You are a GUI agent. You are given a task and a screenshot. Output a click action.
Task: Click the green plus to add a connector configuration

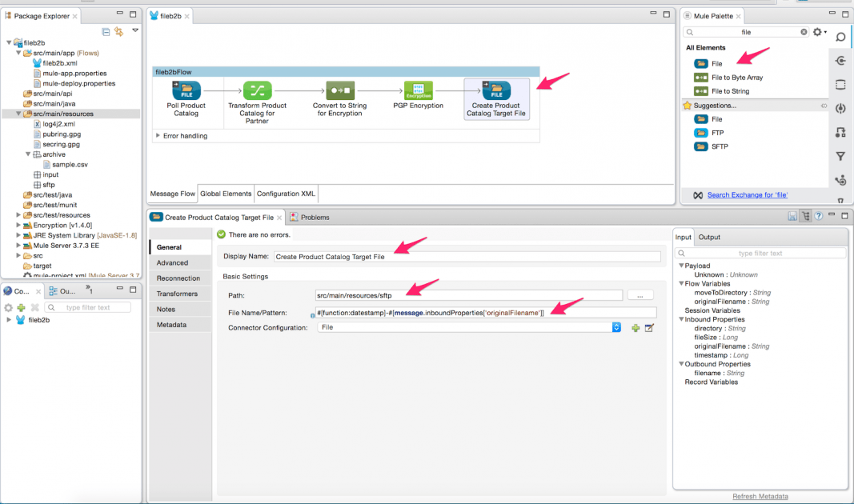click(x=635, y=327)
